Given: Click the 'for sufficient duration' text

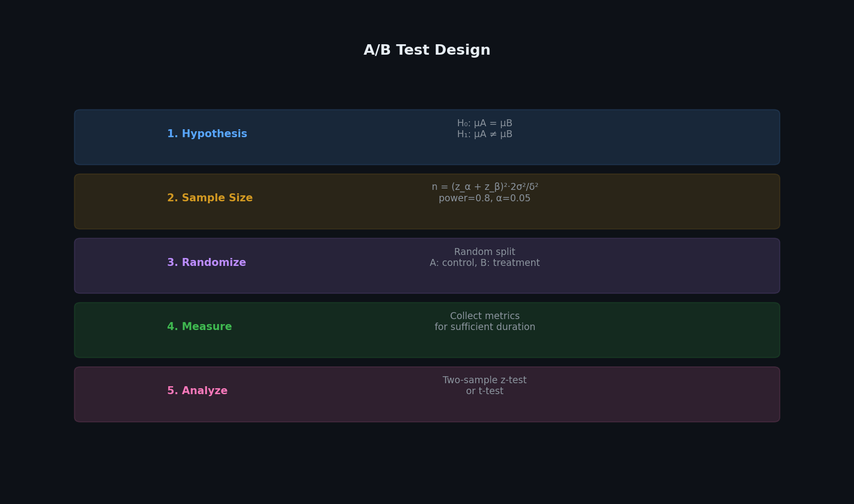Looking at the screenshot, I should tap(485, 327).
